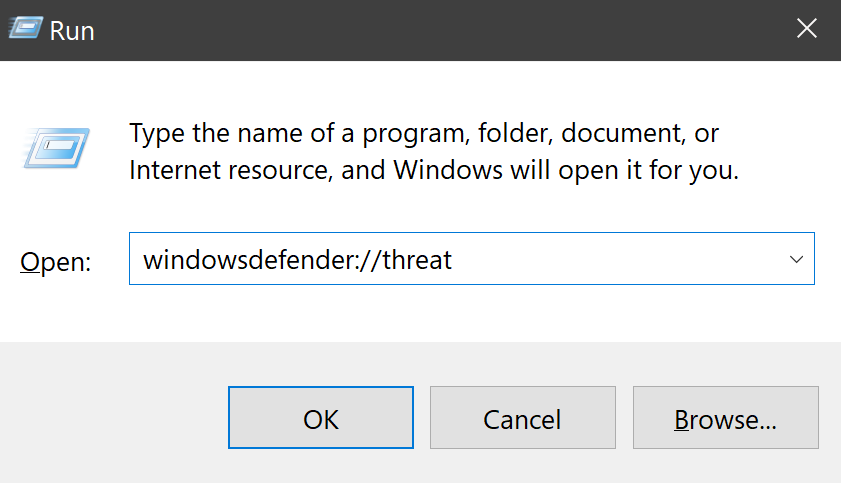Click the word "threat" in the Open field
This screenshot has width=841, height=483.
[419, 260]
